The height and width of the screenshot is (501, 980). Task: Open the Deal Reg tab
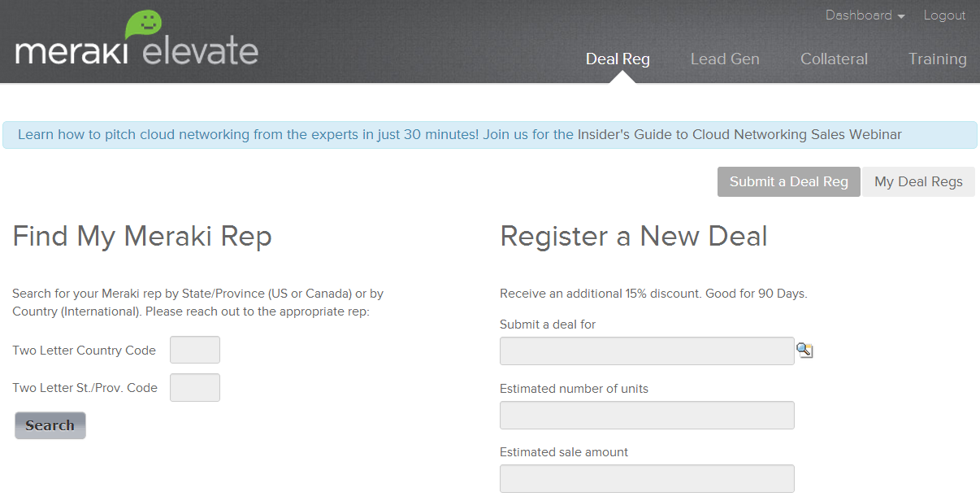coord(618,59)
